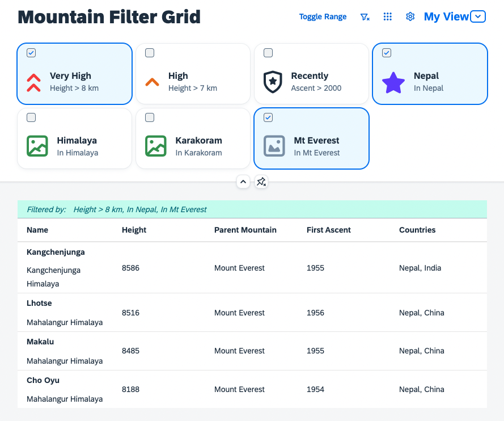Viewport: 504px width, 421px height.
Task: Click the Karakoram green picture icon
Action: tap(156, 146)
